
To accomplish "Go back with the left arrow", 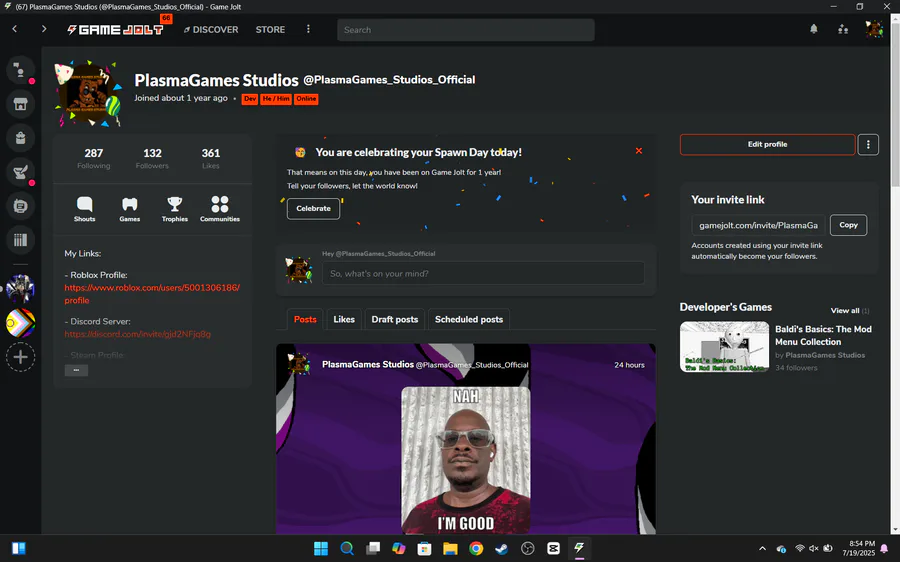I will point(15,29).
